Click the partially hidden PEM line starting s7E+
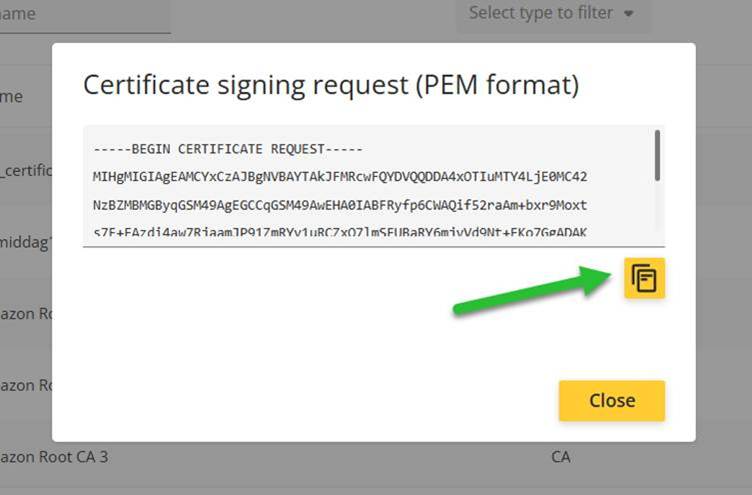This screenshot has width=752, height=495. (340, 233)
